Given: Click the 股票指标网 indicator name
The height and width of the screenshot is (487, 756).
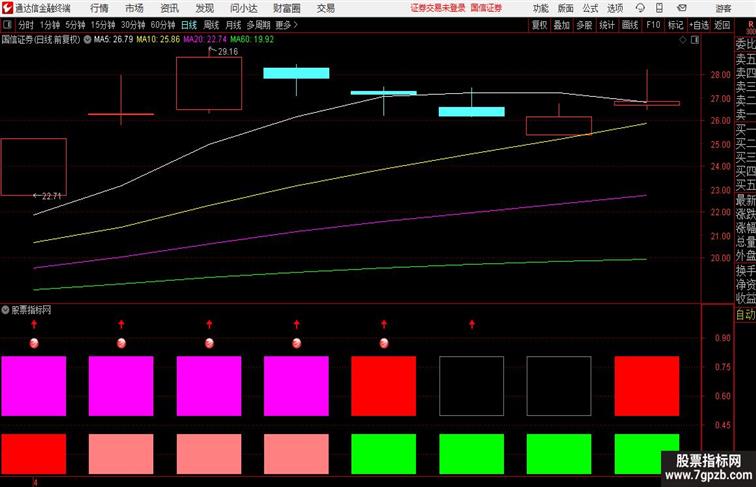Looking at the screenshot, I should (x=31, y=310).
